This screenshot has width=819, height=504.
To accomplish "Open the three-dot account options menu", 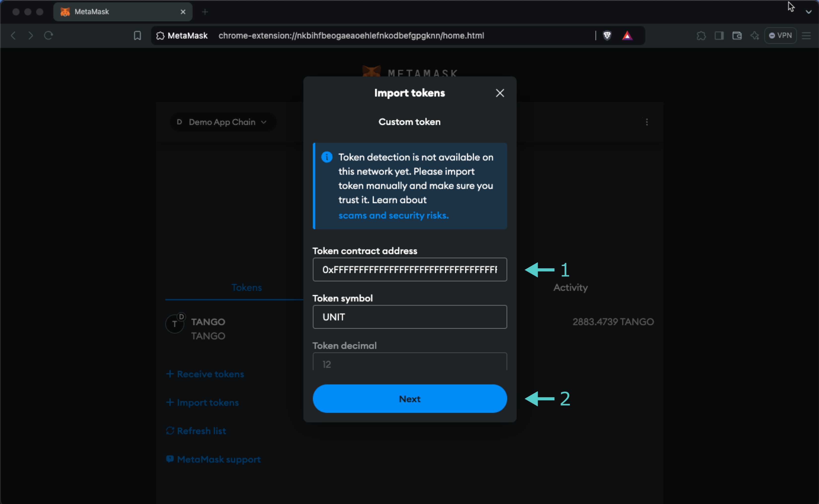I will coord(647,122).
